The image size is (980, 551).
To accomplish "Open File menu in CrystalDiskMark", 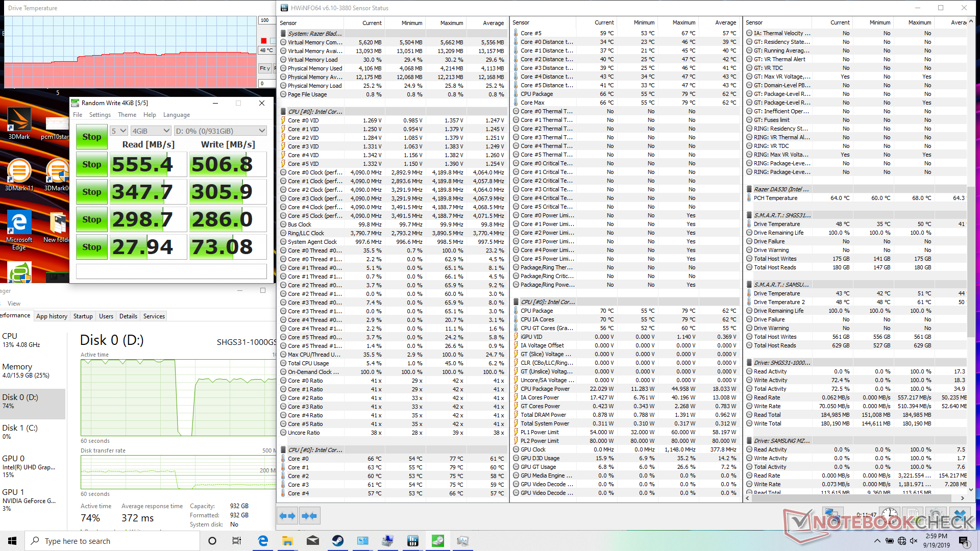I will click(78, 115).
